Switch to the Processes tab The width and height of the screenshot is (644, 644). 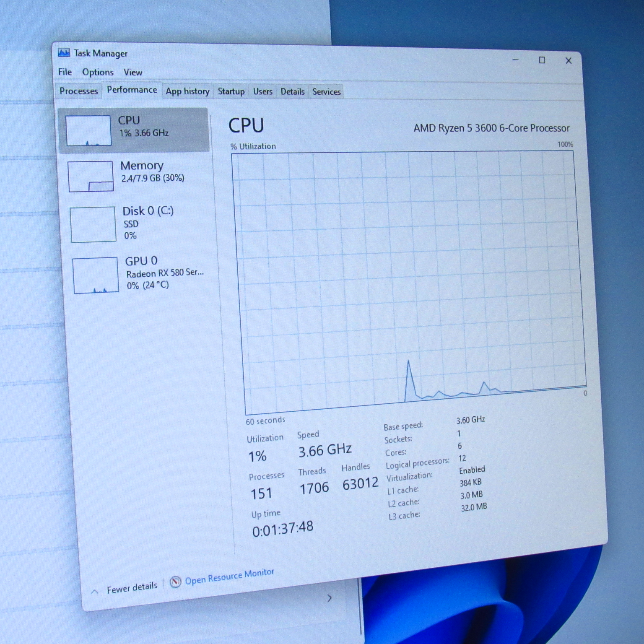tap(78, 91)
